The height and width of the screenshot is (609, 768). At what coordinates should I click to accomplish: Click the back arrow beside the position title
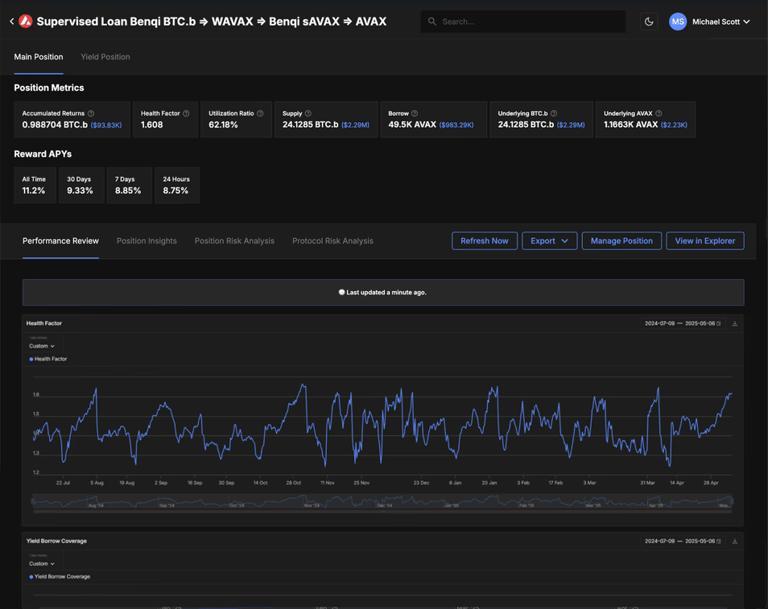click(11, 21)
